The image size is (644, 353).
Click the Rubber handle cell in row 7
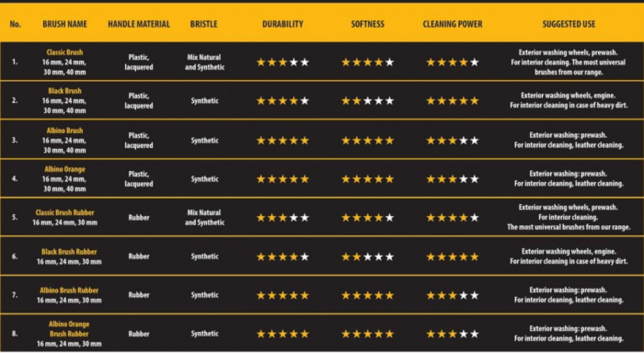(x=139, y=295)
